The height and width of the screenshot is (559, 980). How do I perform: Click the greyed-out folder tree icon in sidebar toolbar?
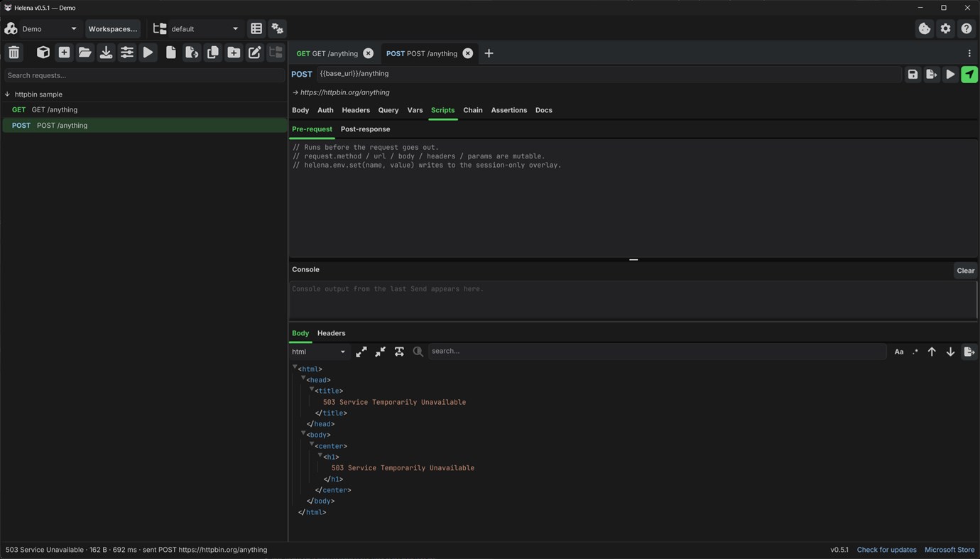276,53
